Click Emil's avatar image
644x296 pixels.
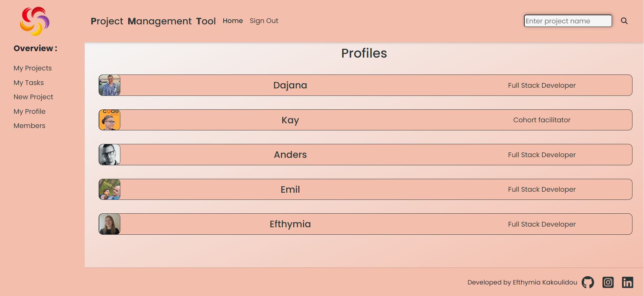[109, 189]
